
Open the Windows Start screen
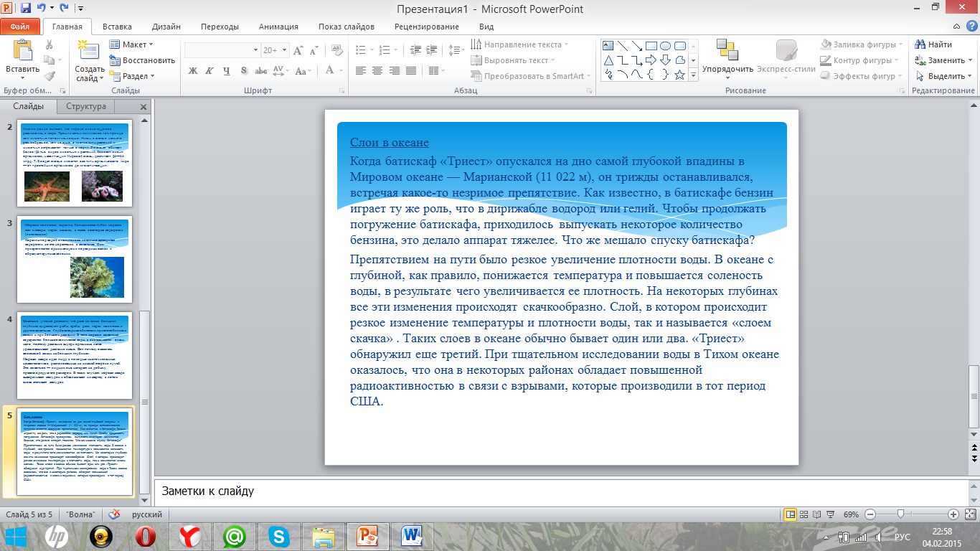[x=14, y=536]
